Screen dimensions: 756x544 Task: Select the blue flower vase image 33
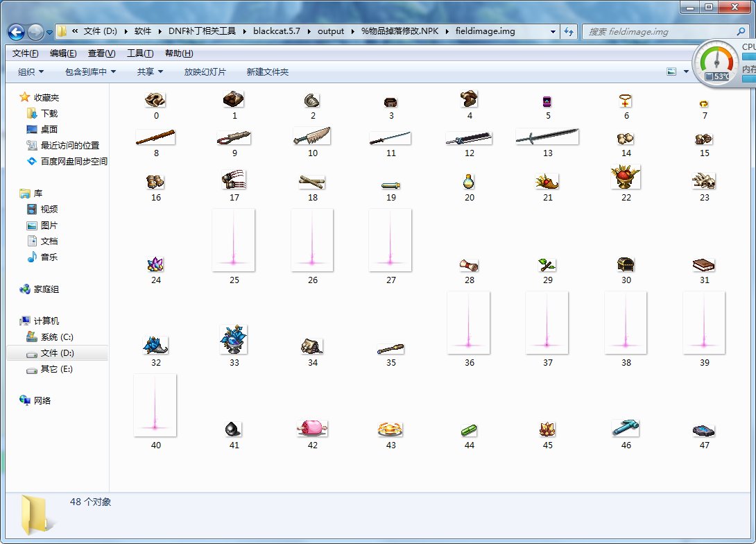pyautogui.click(x=234, y=339)
